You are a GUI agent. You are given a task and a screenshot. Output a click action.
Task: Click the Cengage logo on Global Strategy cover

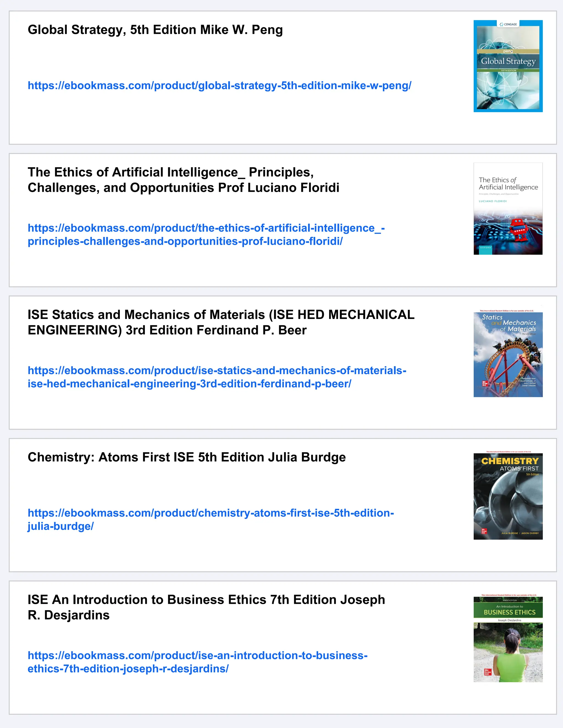(x=508, y=24)
